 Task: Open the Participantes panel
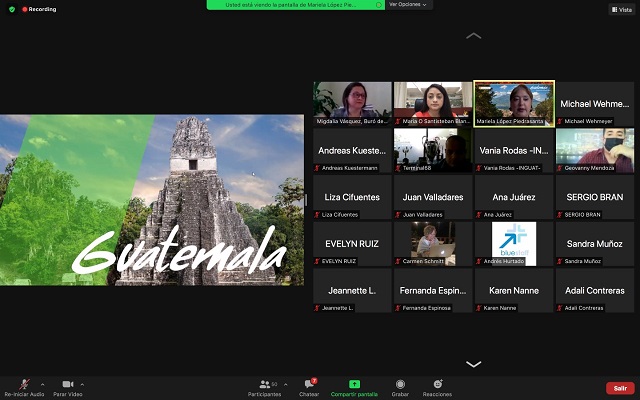pos(264,385)
